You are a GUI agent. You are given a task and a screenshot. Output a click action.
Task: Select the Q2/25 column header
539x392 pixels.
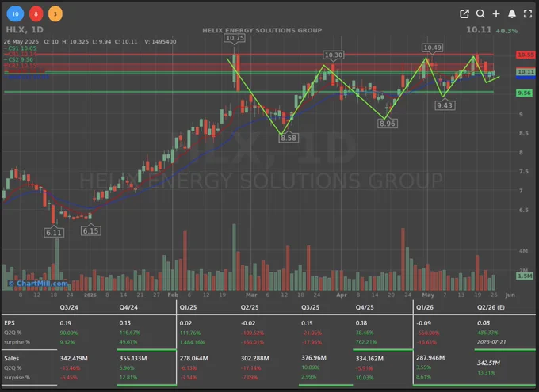coord(250,307)
